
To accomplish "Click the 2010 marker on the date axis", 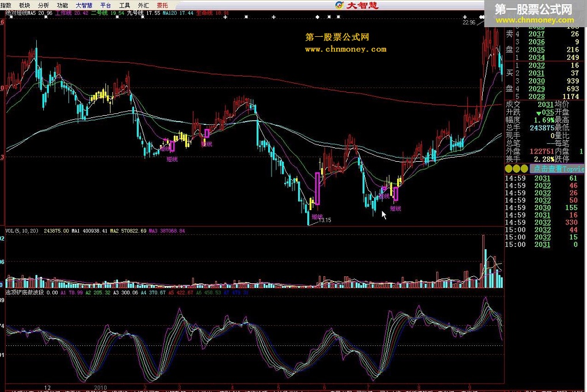I will (x=100, y=387).
